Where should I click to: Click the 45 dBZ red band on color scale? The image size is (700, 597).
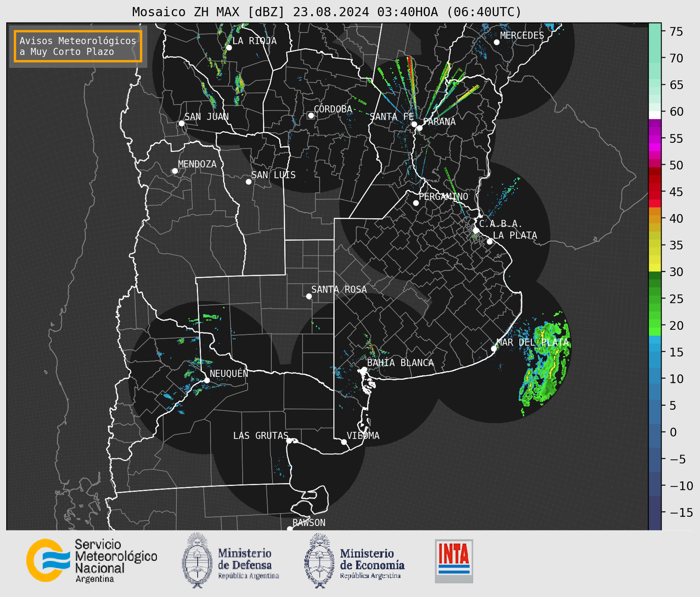[655, 192]
